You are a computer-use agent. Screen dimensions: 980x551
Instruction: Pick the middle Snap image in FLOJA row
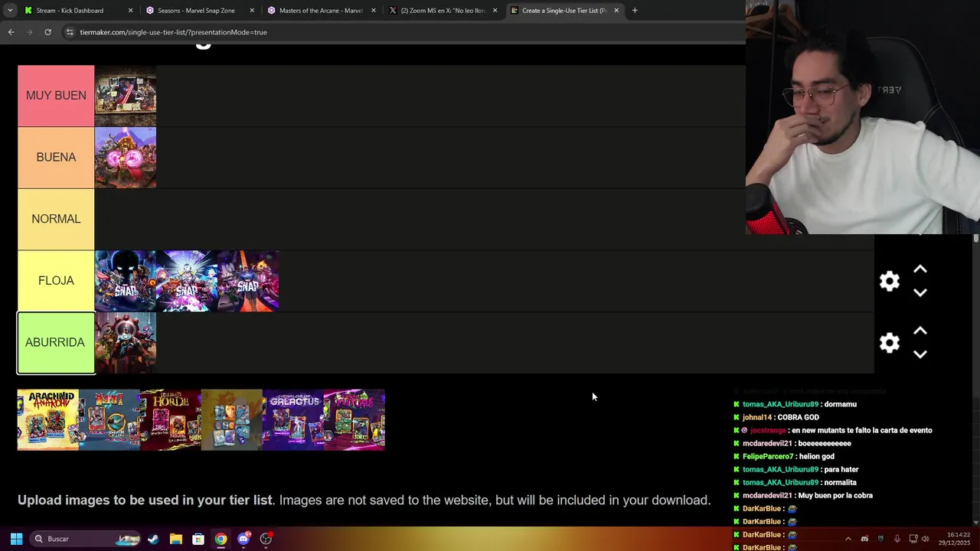click(187, 281)
